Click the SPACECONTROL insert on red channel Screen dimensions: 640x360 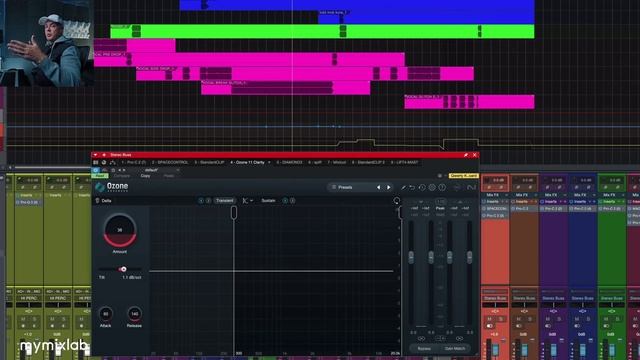(496, 209)
